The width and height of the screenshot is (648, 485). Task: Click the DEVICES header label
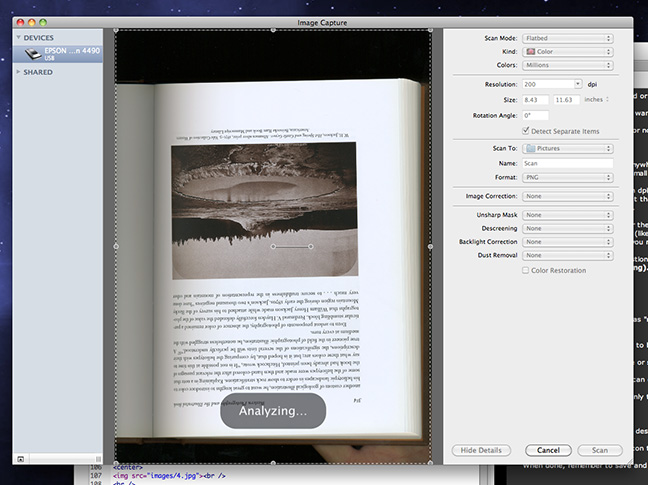pyautogui.click(x=38, y=38)
